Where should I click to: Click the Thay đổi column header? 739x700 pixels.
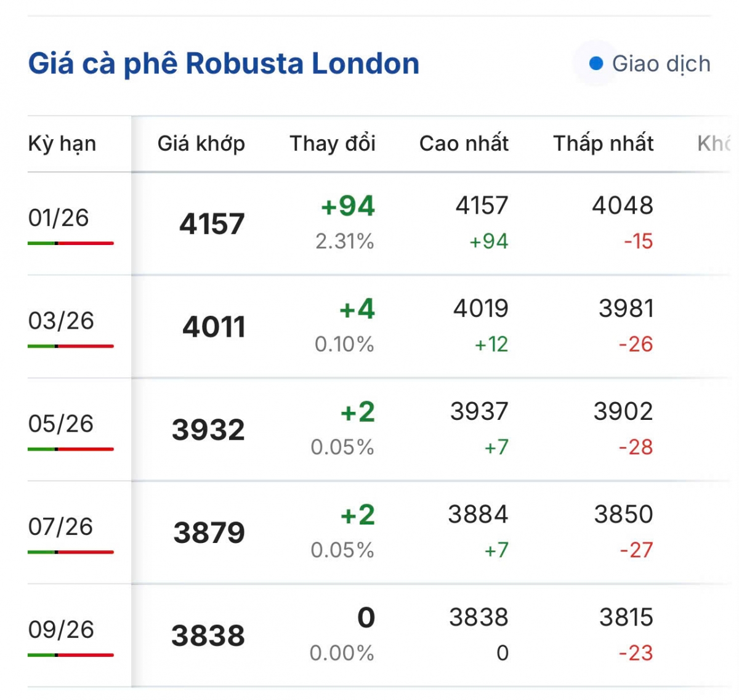tap(333, 143)
